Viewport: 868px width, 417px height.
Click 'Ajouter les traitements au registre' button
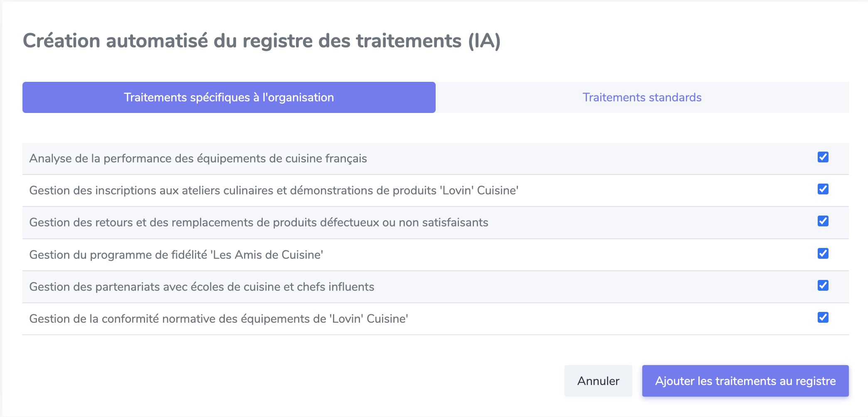[x=745, y=381]
